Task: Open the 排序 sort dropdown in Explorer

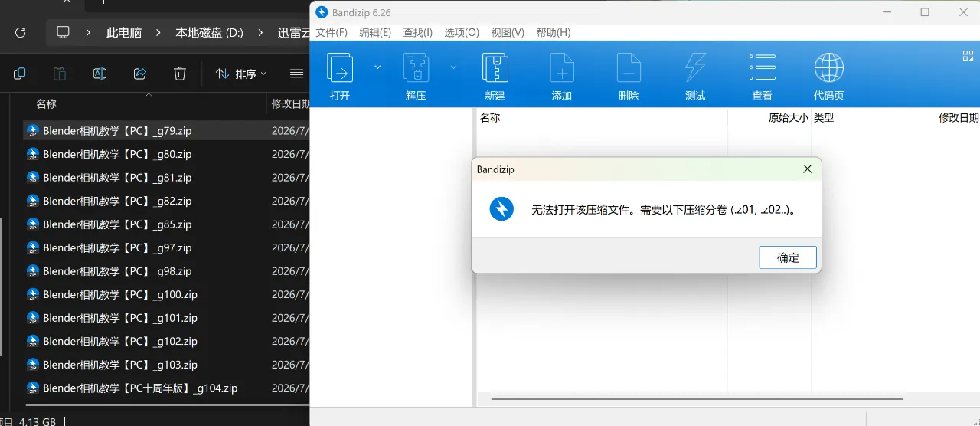Action: pyautogui.click(x=240, y=74)
